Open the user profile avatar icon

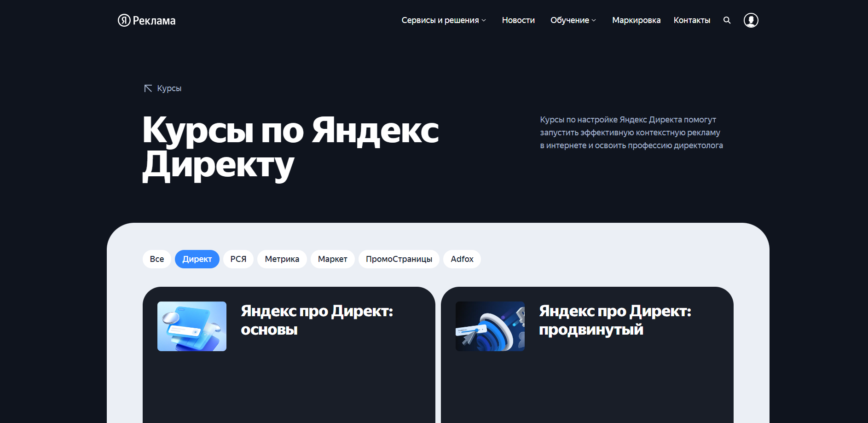point(751,20)
